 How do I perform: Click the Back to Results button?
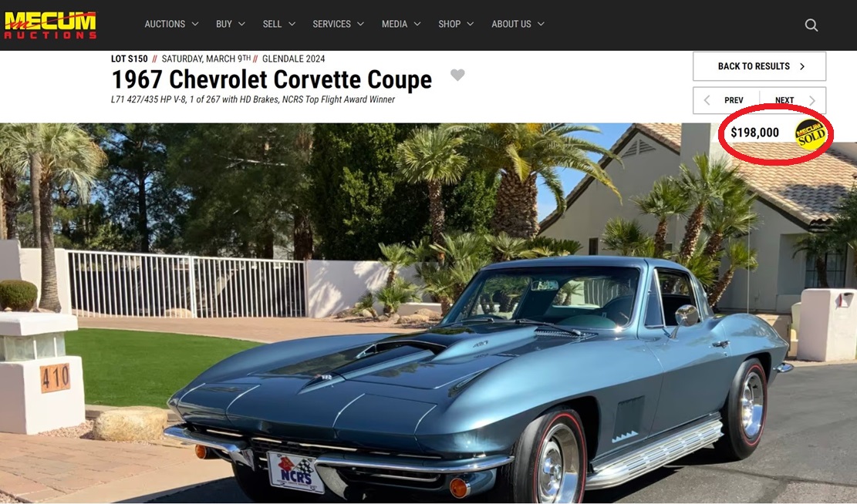[x=760, y=66]
